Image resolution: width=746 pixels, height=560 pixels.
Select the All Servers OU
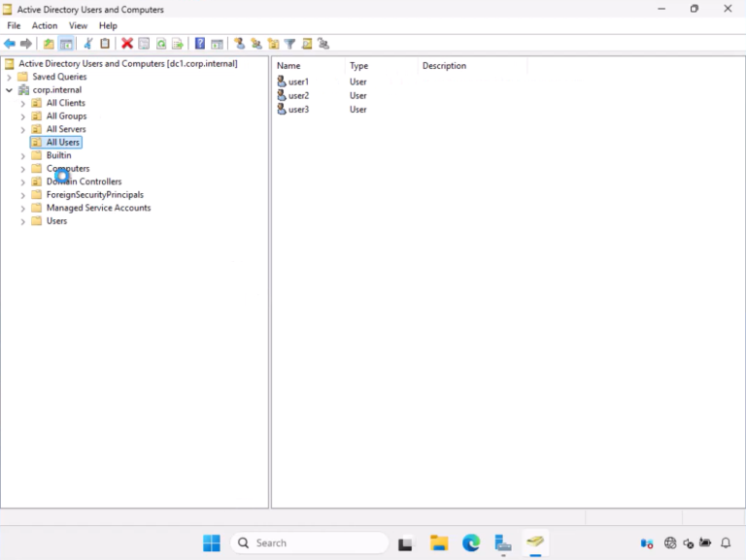click(66, 129)
